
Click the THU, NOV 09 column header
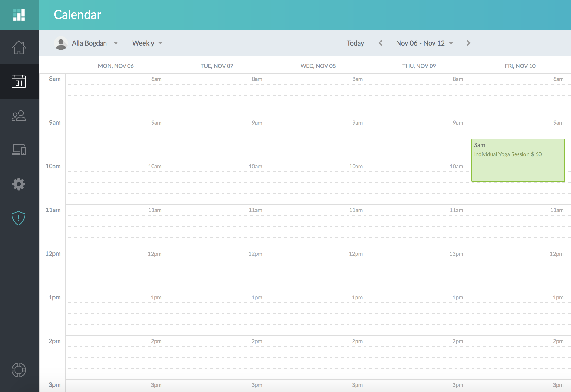(x=419, y=66)
